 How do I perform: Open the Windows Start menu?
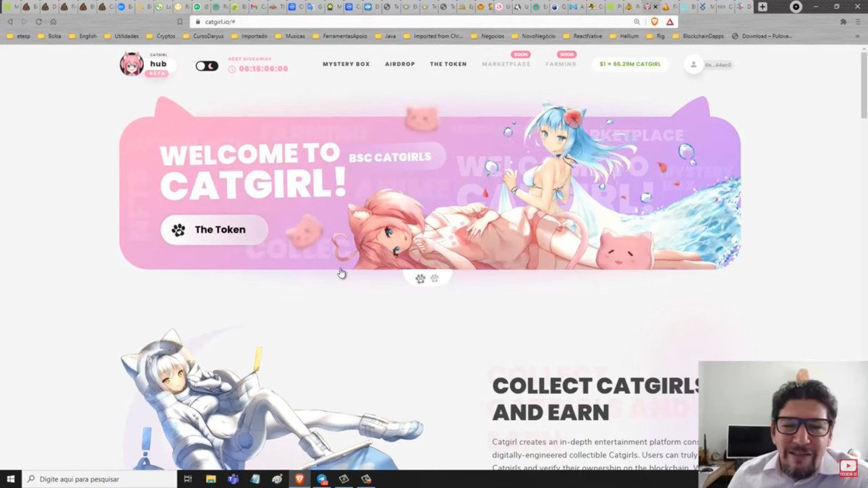point(11,479)
